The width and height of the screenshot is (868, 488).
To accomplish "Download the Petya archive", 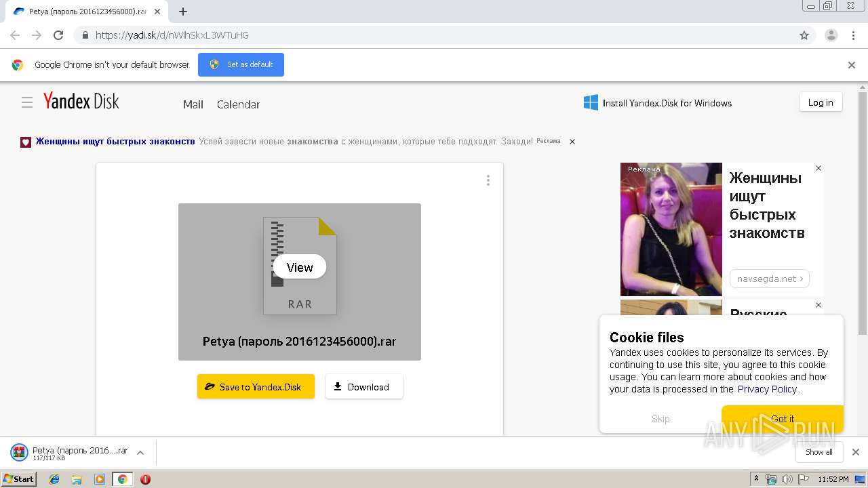I will coord(363,386).
